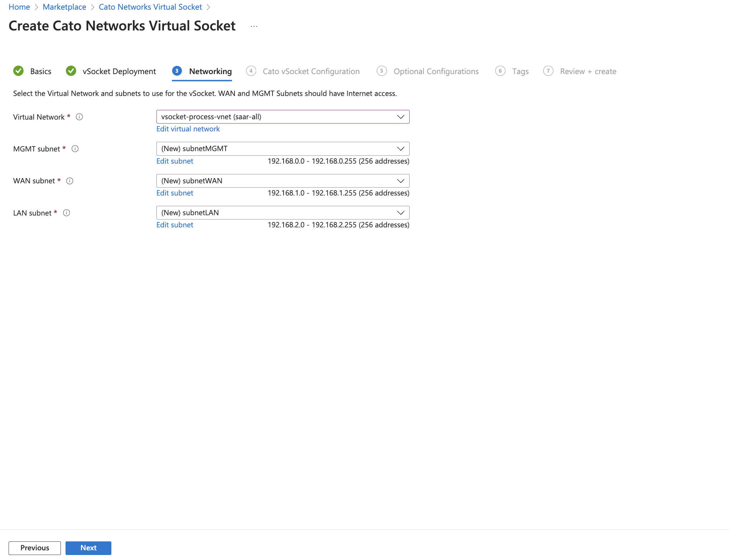Click the green checkmark on Basics step
This screenshot has width=729, height=560.
[18, 71]
